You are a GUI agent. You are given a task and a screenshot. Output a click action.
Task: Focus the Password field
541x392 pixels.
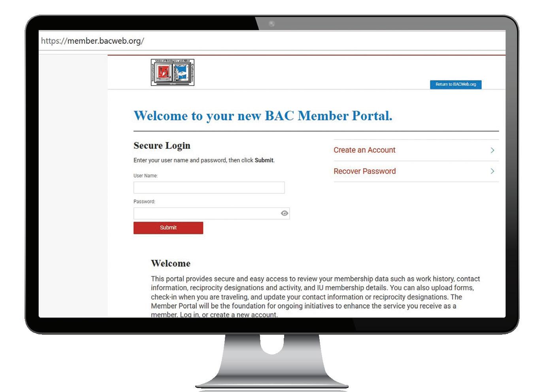[x=211, y=214]
